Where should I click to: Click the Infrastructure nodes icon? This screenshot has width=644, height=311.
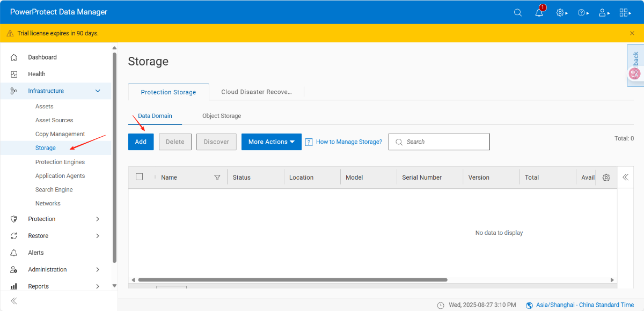click(14, 91)
